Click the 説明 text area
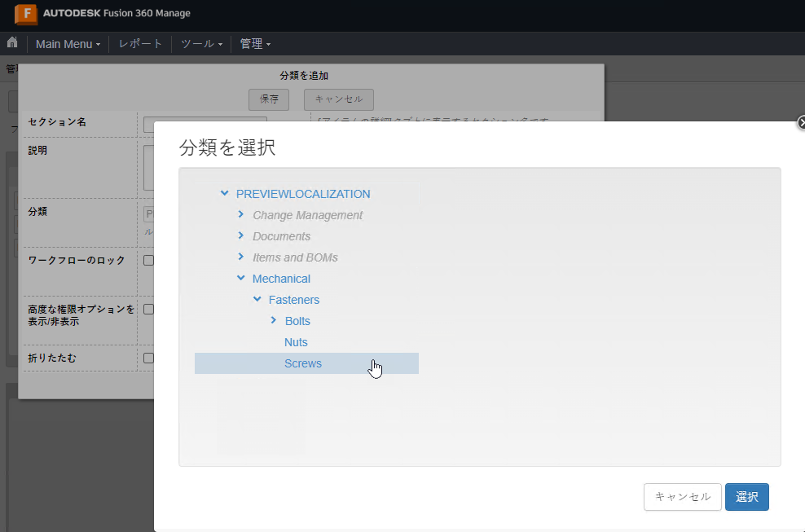805x532 pixels. coord(148,167)
